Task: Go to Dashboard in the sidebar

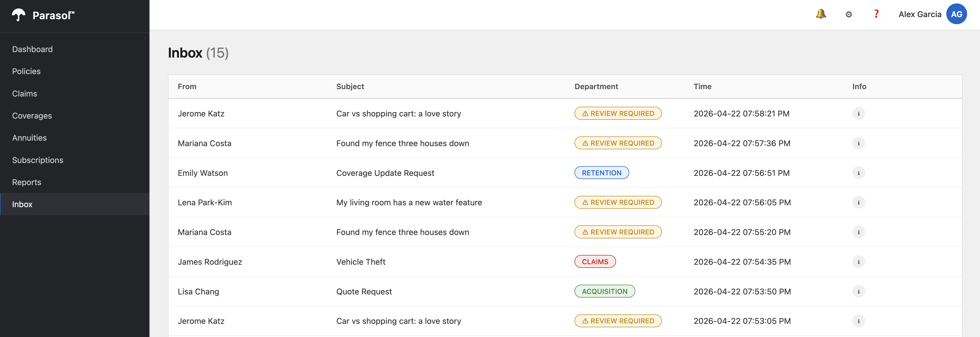Action: (x=32, y=49)
